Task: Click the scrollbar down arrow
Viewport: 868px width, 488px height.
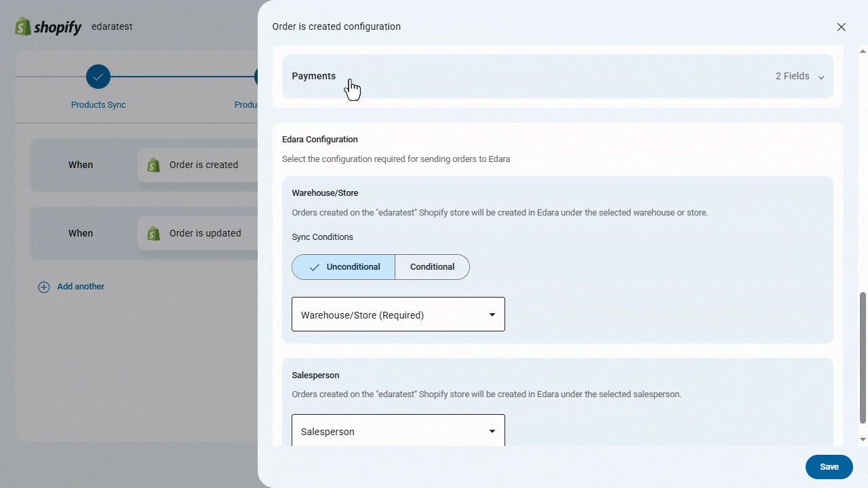Action: coord(863,440)
